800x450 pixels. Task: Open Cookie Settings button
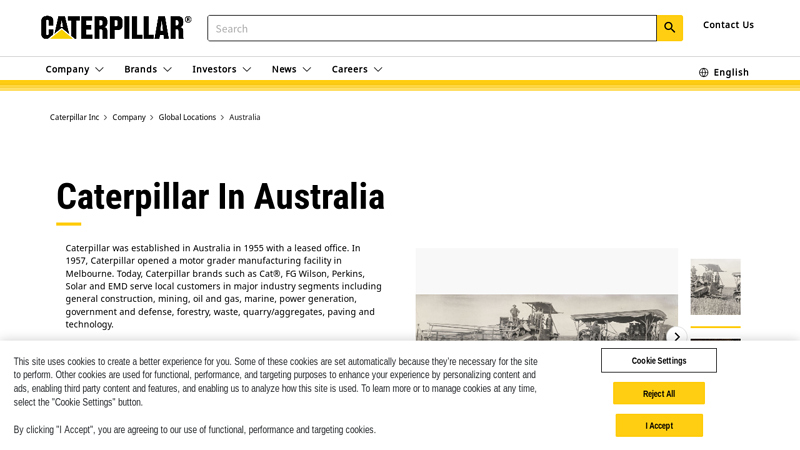(659, 361)
